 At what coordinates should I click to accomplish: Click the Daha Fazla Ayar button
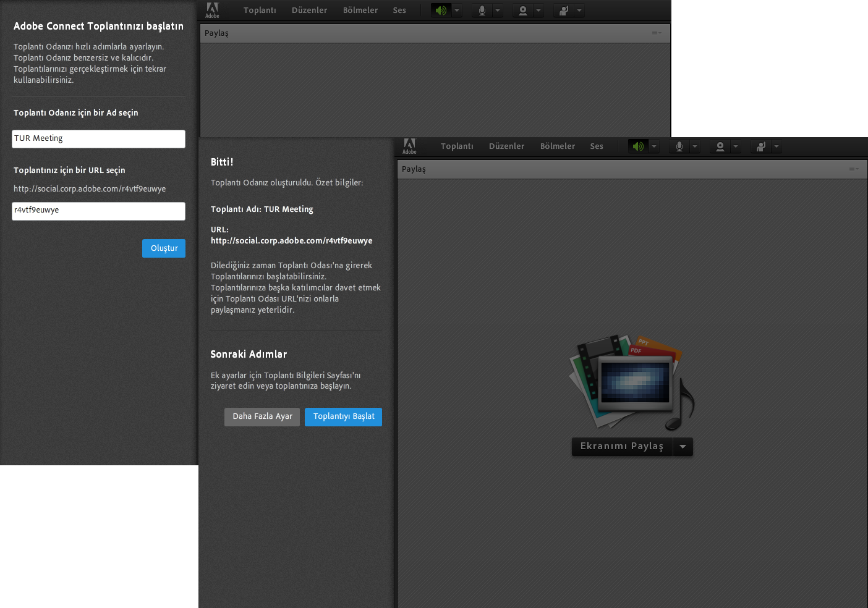[262, 417]
